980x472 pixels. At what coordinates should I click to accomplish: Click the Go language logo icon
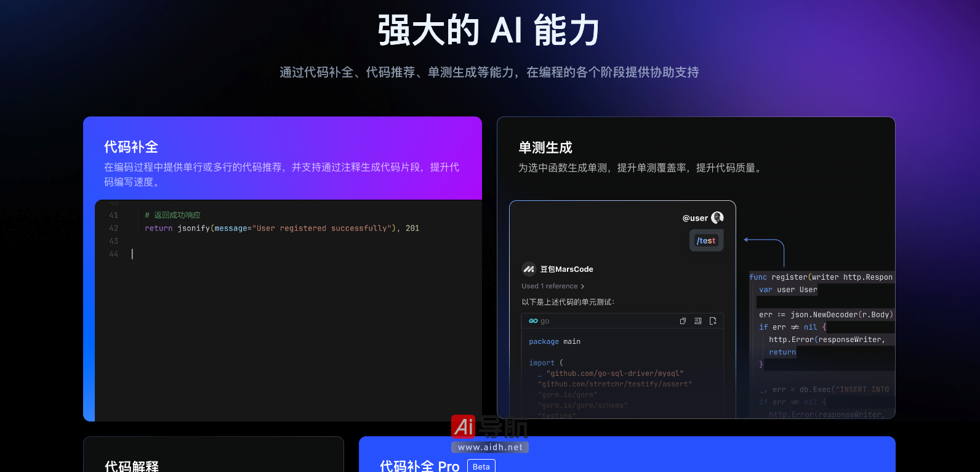[x=533, y=321]
